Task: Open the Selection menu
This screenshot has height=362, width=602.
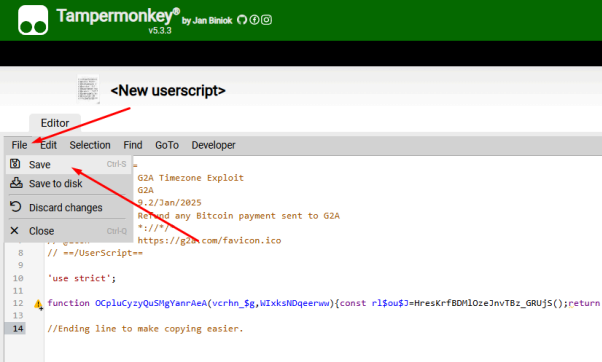Action: point(90,145)
